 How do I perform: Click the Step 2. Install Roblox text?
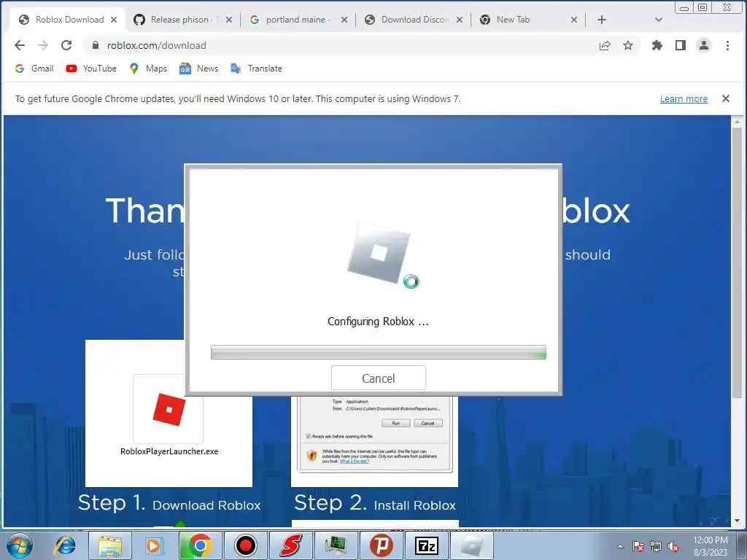coord(375,503)
